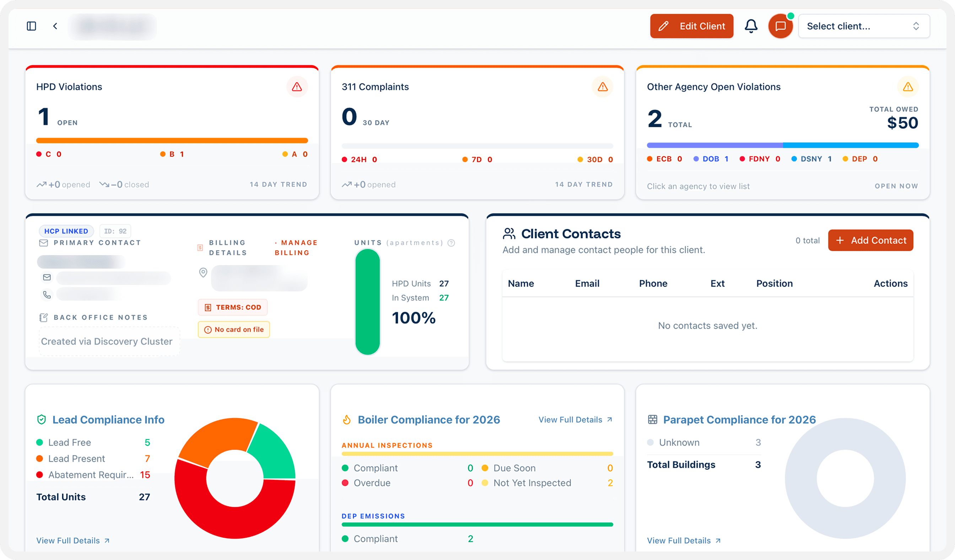Screen dimensions: 955x560
Task: Open Manage Billing link
Action: [296, 247]
